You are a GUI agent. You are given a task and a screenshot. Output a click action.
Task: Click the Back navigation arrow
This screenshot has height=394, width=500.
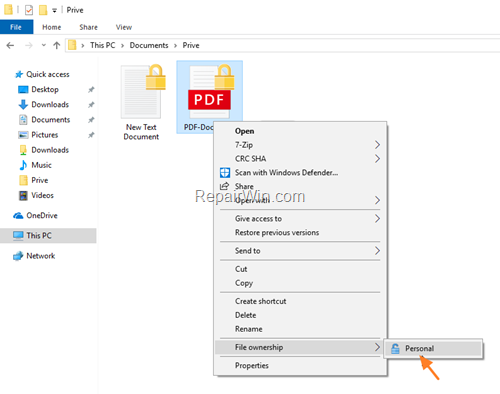[x=10, y=45]
